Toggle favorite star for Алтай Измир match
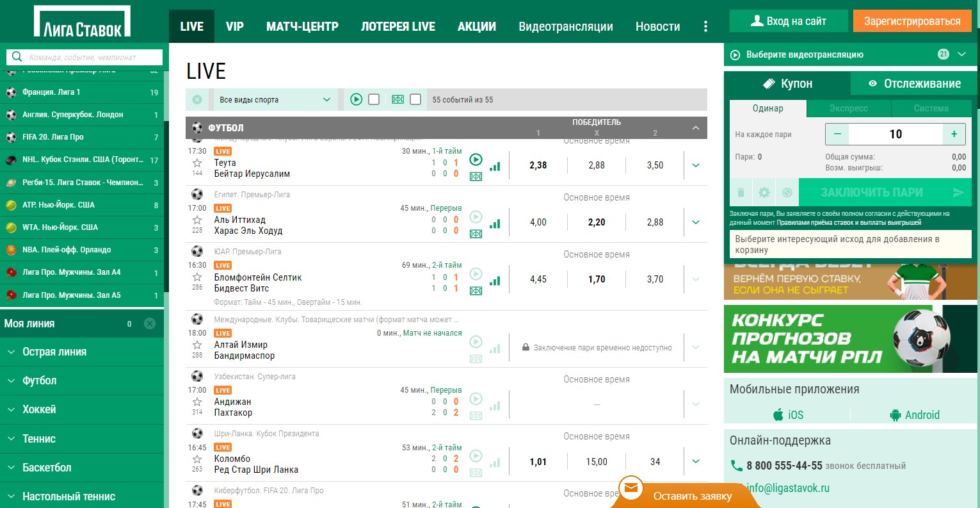This screenshot has height=508, width=980. coord(197,345)
